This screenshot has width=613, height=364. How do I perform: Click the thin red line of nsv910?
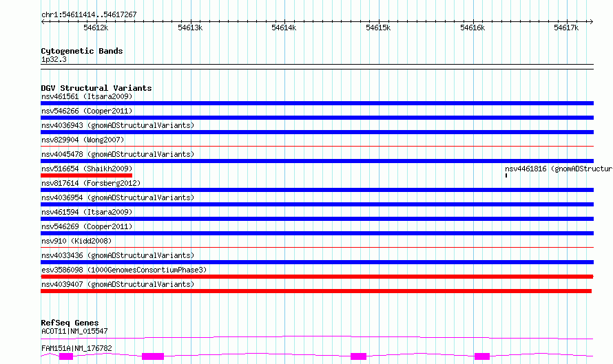pos(317,248)
